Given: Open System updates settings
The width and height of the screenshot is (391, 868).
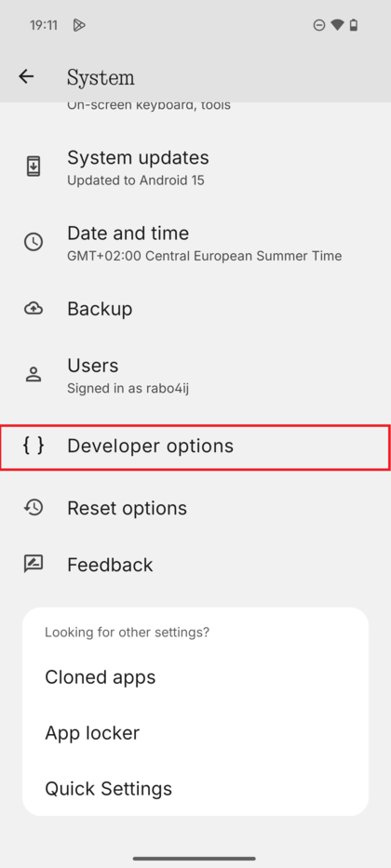Looking at the screenshot, I should 195,167.
